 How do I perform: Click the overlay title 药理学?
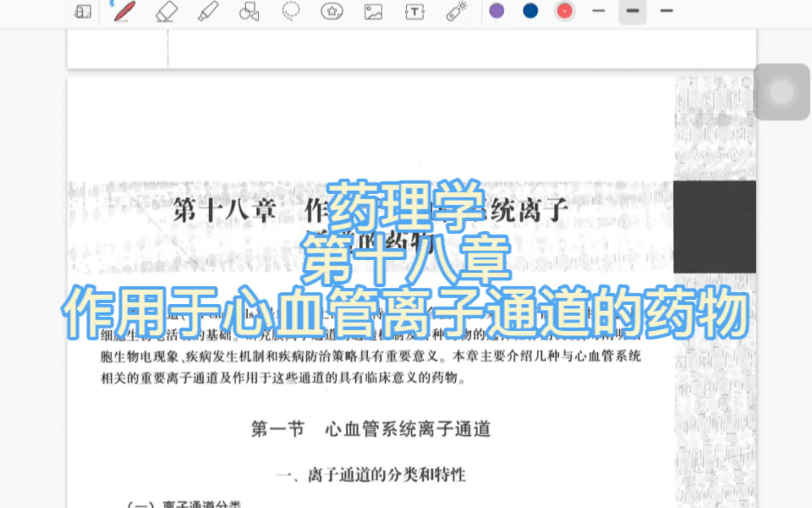tap(406, 206)
